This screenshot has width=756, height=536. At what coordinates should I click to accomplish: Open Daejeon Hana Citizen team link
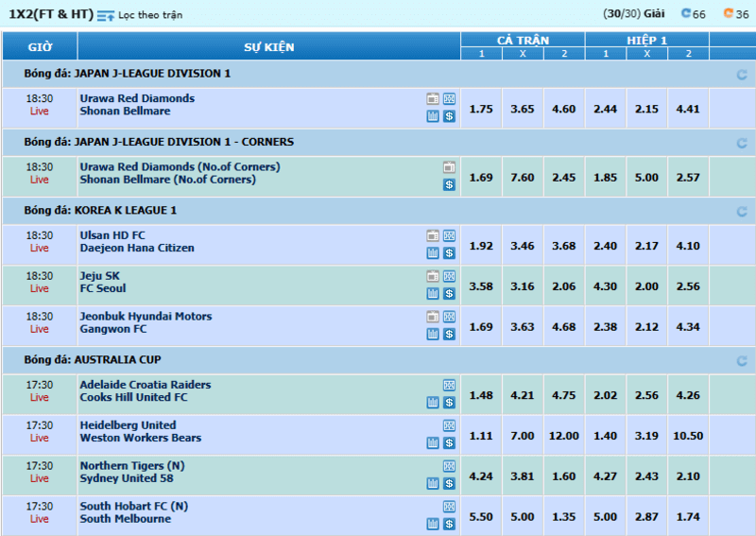tap(137, 248)
